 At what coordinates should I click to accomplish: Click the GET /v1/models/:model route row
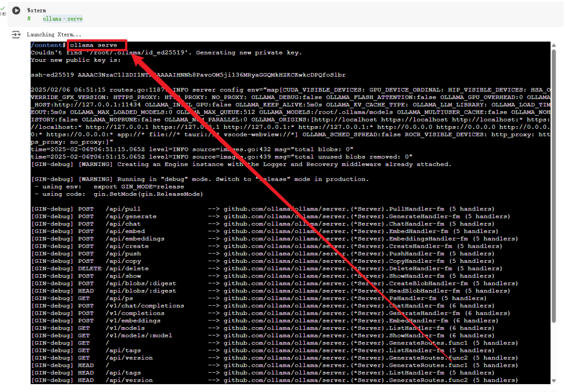[x=263, y=336]
